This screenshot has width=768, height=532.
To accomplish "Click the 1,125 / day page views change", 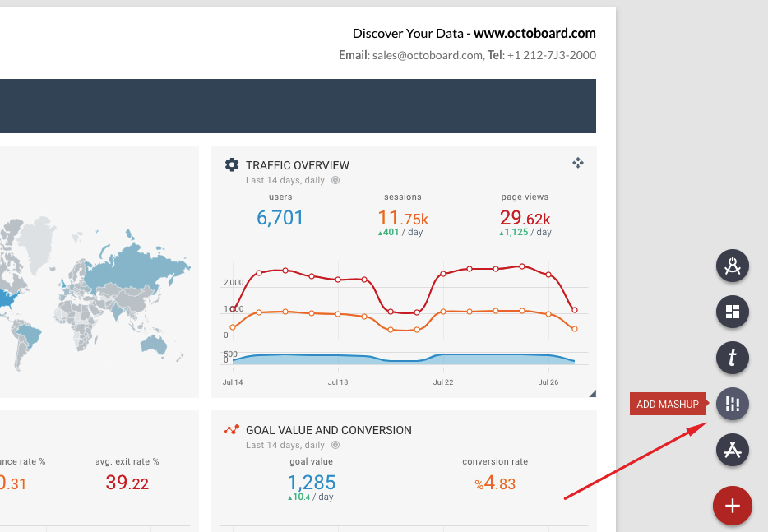I will tap(525, 232).
